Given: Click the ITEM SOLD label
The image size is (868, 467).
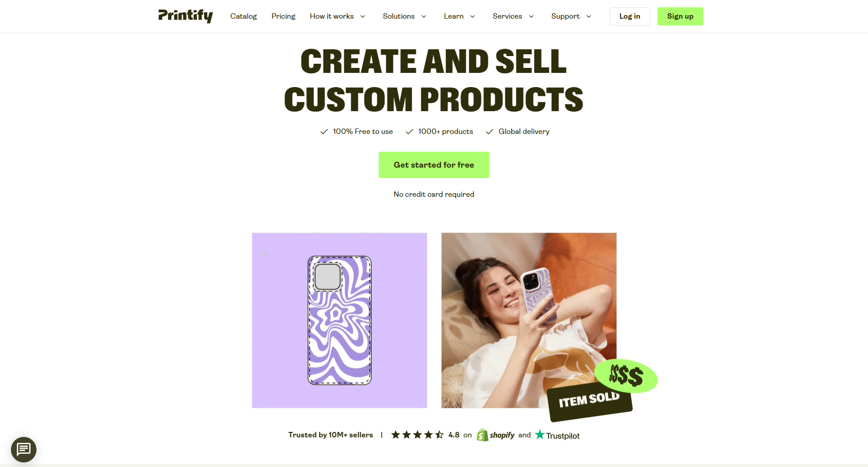Looking at the screenshot, I should pos(589,400).
